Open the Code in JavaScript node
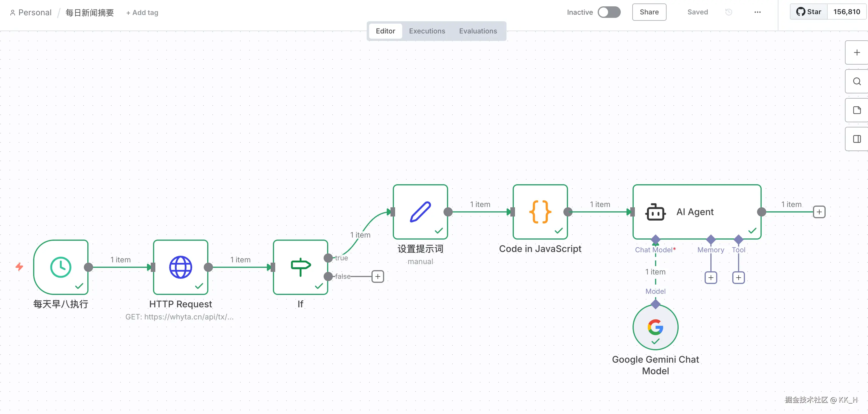The image size is (868, 414). coord(540,212)
